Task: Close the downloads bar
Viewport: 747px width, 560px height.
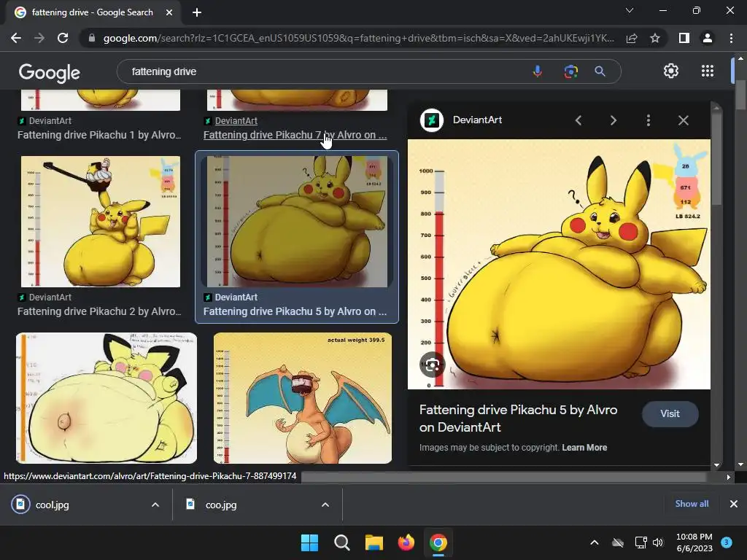Action: click(734, 503)
